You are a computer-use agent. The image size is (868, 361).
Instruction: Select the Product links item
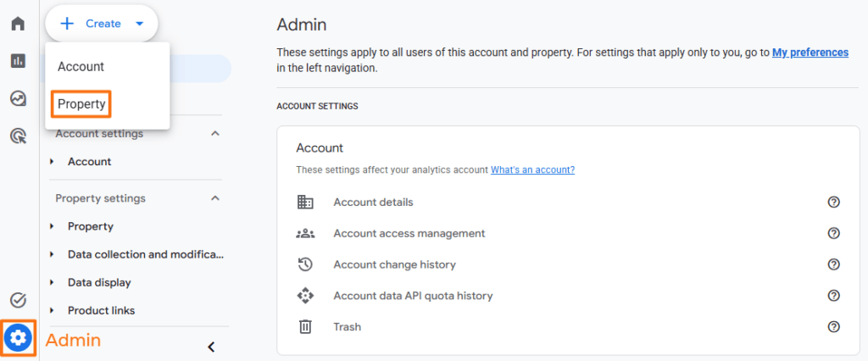click(x=102, y=311)
